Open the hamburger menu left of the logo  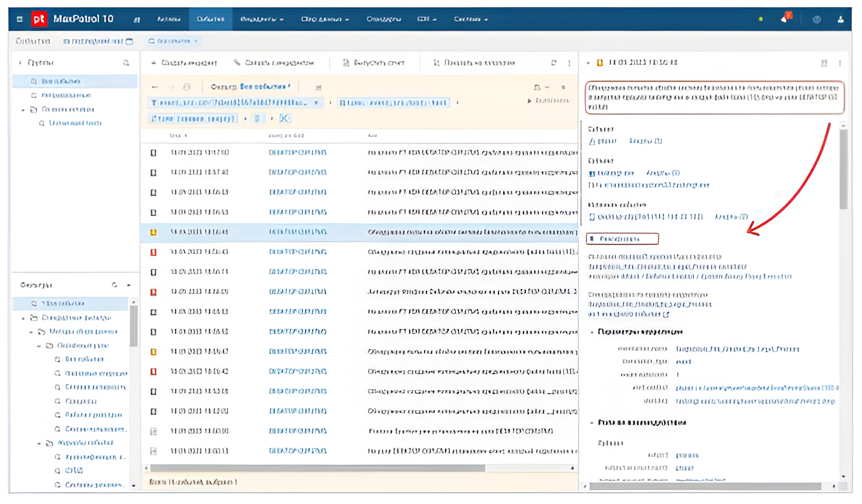pyautogui.click(x=20, y=19)
